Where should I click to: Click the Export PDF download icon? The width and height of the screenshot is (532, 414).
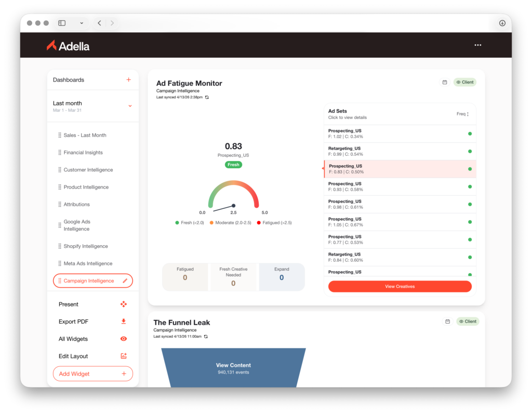pos(124,322)
